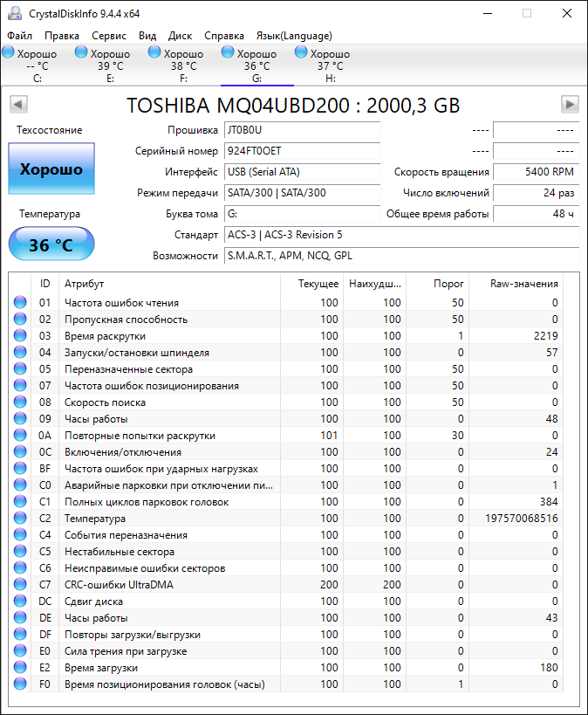
Task: Open the Сервис menu
Action: (x=109, y=36)
